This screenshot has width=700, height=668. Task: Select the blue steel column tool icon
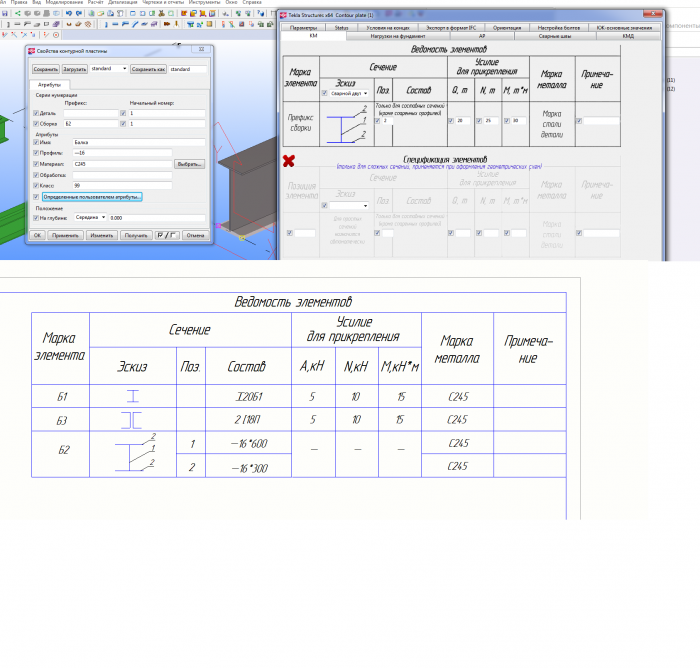point(106,24)
